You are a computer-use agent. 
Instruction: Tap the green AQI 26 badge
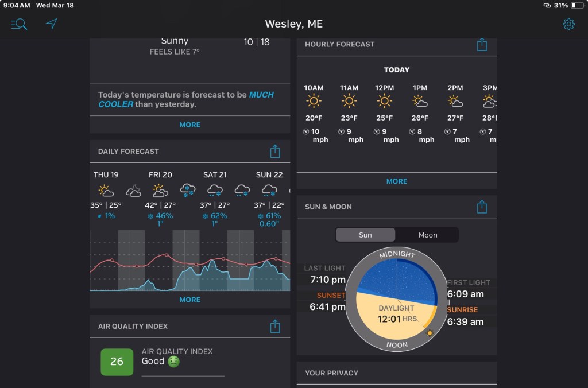point(117,362)
